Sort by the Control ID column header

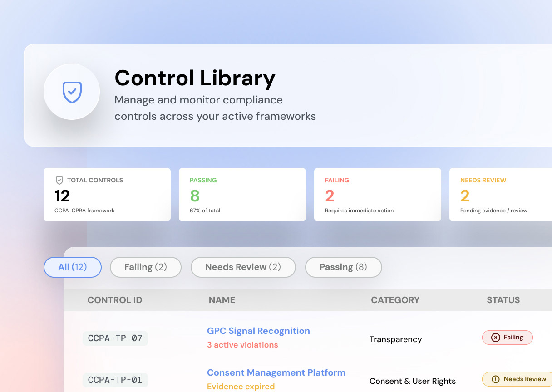pos(115,300)
